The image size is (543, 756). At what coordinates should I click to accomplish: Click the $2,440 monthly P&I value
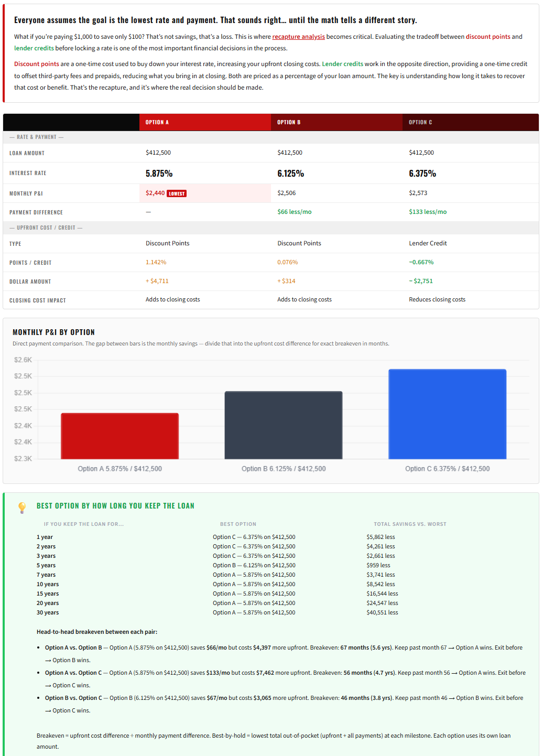click(155, 193)
